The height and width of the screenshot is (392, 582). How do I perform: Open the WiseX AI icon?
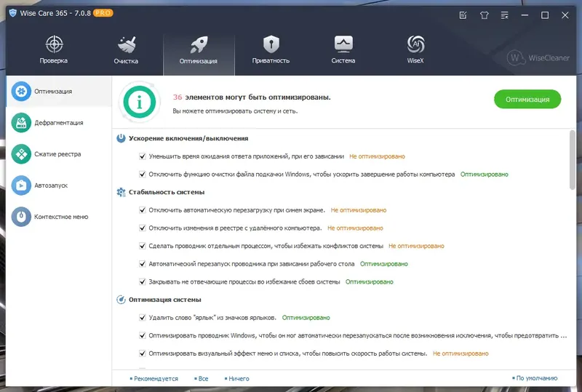pyautogui.click(x=415, y=44)
